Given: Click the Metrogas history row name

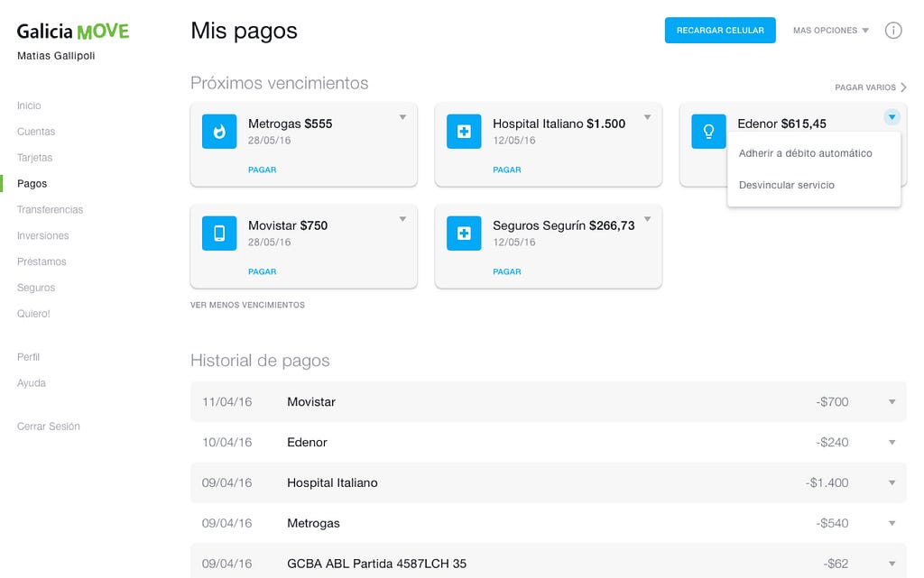Looking at the screenshot, I should pyautogui.click(x=313, y=523).
